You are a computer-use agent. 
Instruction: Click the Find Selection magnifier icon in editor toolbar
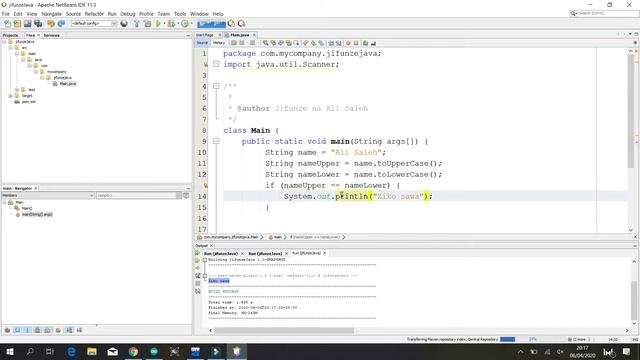tap(266, 43)
